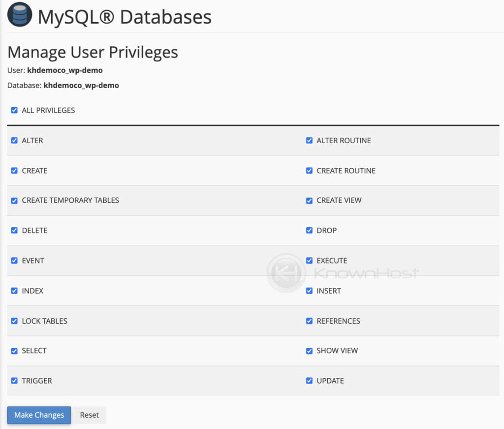Click the Reset button
This screenshot has width=504, height=429.
point(90,415)
